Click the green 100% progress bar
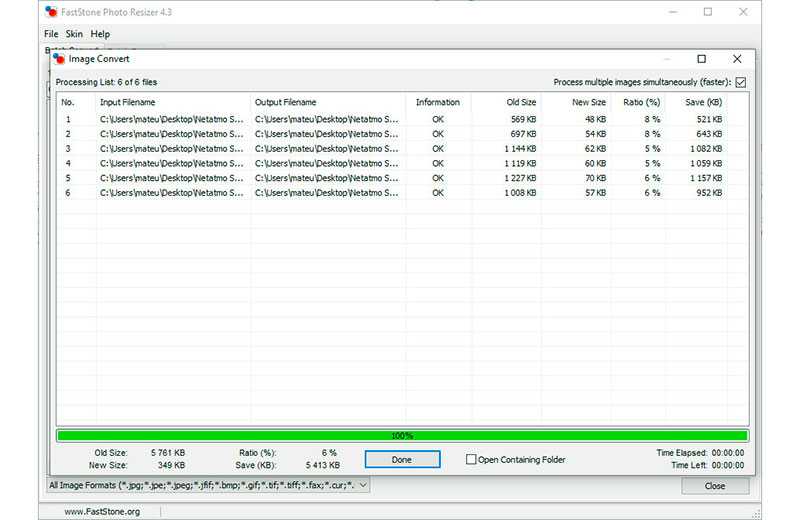This screenshot has width=800, height=520. [402, 436]
